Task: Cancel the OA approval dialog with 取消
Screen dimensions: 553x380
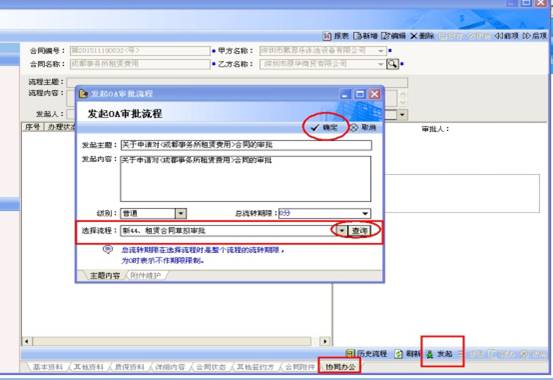Action: tap(363, 127)
